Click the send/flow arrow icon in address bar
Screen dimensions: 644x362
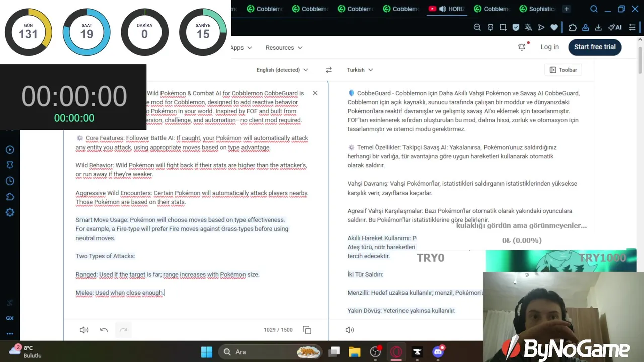(541, 27)
